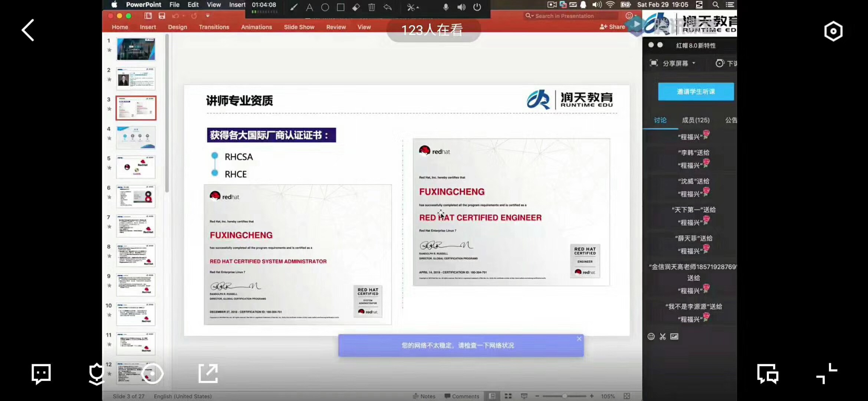
Task: Click the trash icon to clear annotations
Action: (x=372, y=7)
